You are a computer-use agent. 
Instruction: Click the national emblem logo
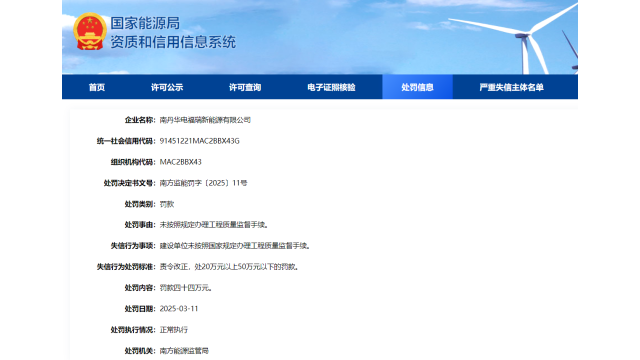point(90,31)
